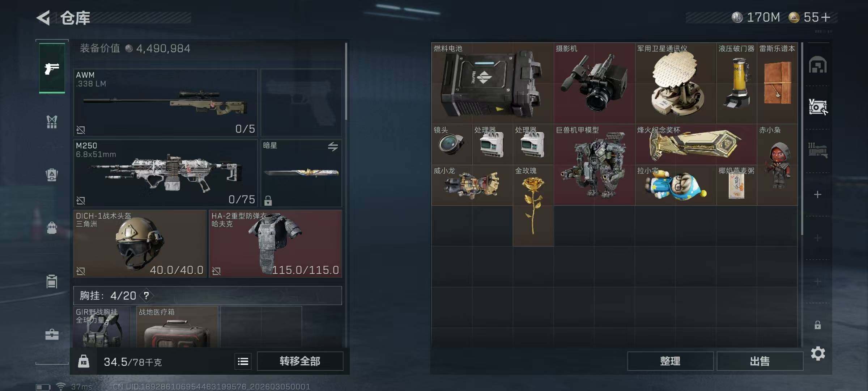Click the 出售 sell button
The image size is (868, 391).
(x=759, y=361)
